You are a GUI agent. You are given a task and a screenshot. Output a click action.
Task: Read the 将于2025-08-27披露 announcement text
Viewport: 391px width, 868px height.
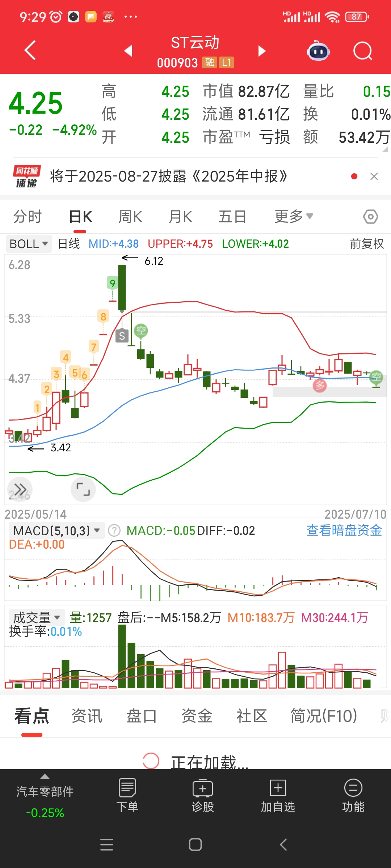[169, 176]
